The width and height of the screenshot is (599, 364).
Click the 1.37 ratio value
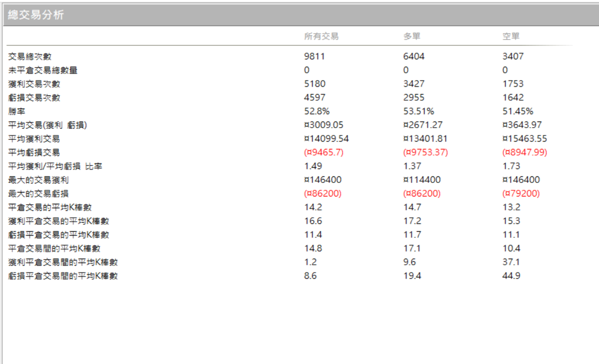(x=412, y=166)
